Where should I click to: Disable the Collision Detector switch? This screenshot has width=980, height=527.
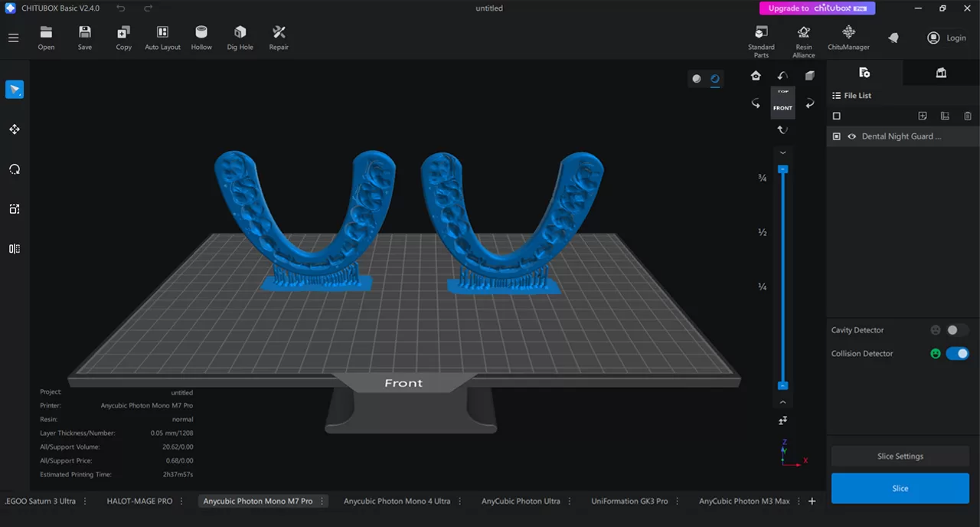(x=956, y=354)
